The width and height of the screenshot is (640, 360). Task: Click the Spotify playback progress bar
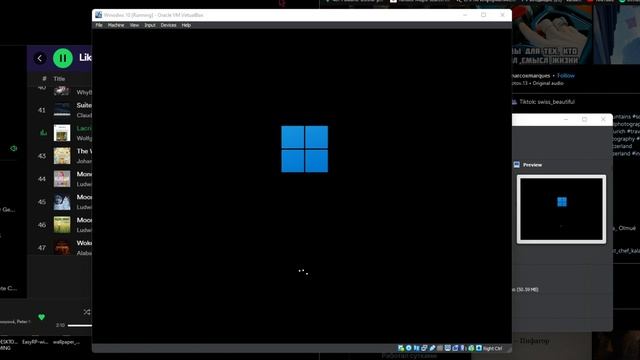(x=80, y=325)
